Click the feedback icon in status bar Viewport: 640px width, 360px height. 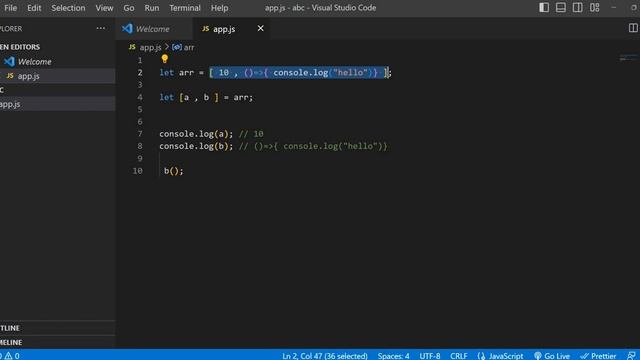tap(631, 356)
